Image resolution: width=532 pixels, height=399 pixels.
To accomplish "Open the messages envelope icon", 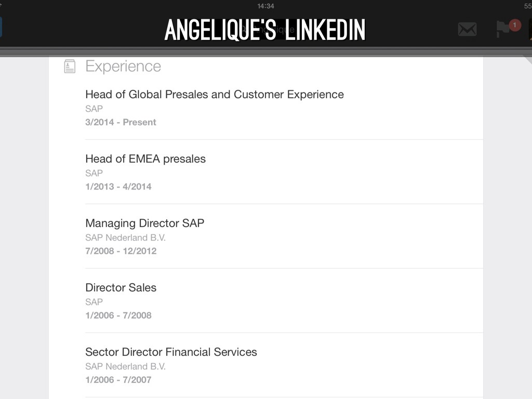I will (x=467, y=29).
